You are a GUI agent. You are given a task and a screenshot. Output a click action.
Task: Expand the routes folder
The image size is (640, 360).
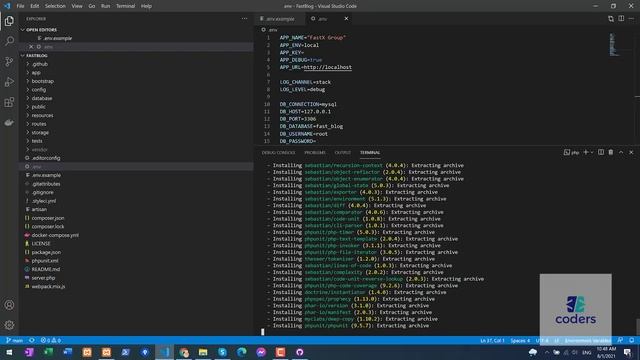click(x=39, y=124)
